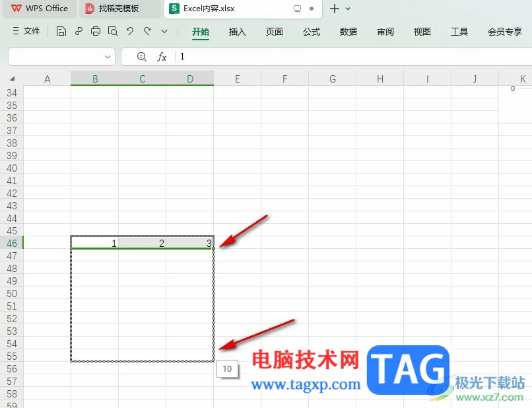The width and height of the screenshot is (532, 408).
Task: Select column J header
Action: [475, 79]
